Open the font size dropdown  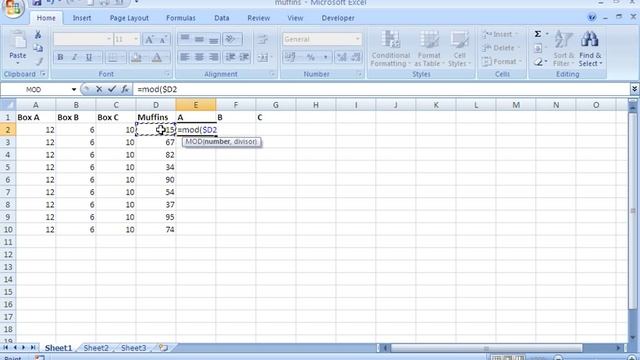[136, 39]
